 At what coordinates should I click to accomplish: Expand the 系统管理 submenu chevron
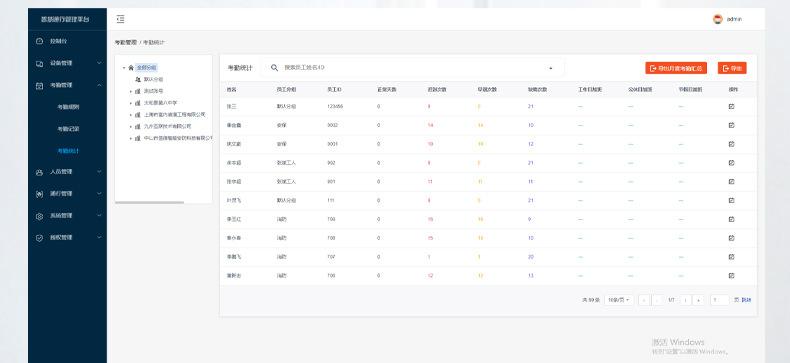(x=99, y=215)
